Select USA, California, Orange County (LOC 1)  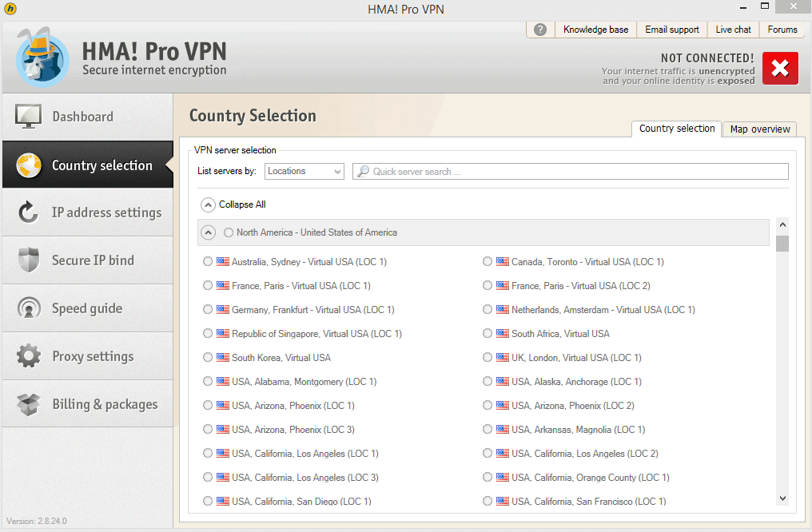click(x=488, y=477)
